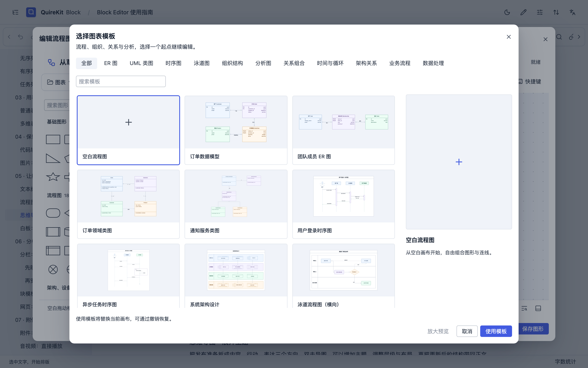
Task: Focus the 搜索模板 search field
Action: pos(121,81)
